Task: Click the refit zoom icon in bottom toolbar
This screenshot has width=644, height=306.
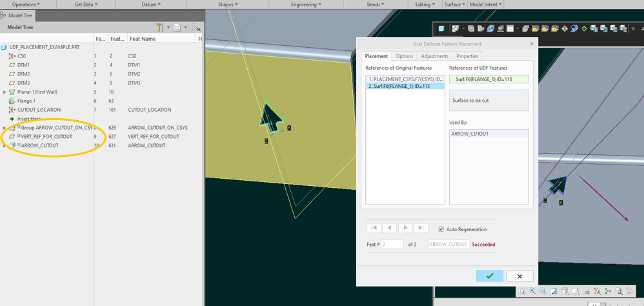Action: click(x=521, y=291)
